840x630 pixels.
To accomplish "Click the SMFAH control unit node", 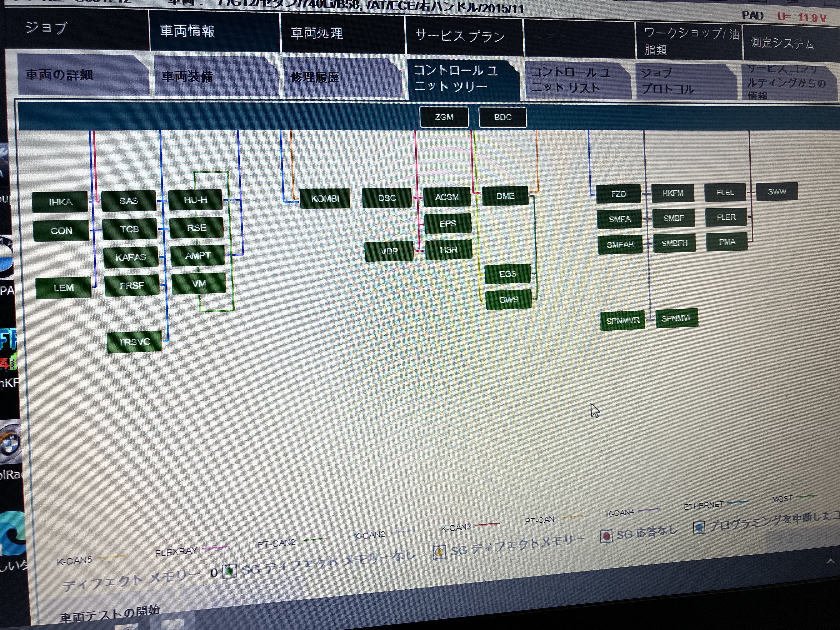I will click(x=620, y=245).
